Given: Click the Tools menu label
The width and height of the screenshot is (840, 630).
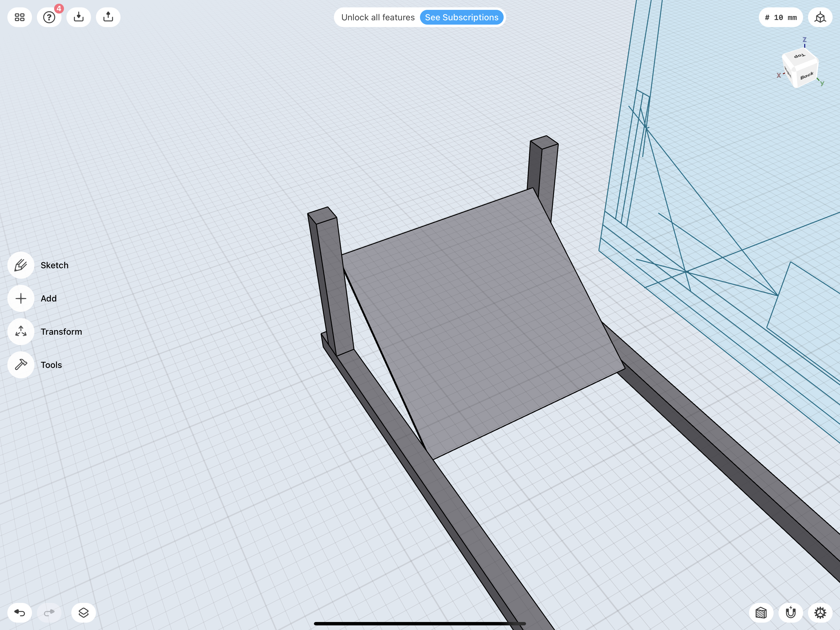Looking at the screenshot, I should [x=51, y=365].
